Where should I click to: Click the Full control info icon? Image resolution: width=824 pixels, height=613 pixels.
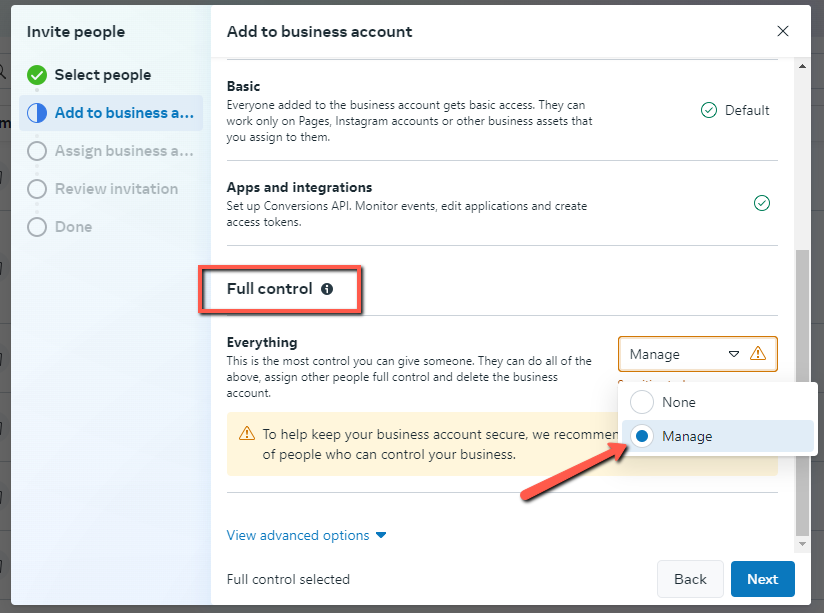[x=327, y=289]
